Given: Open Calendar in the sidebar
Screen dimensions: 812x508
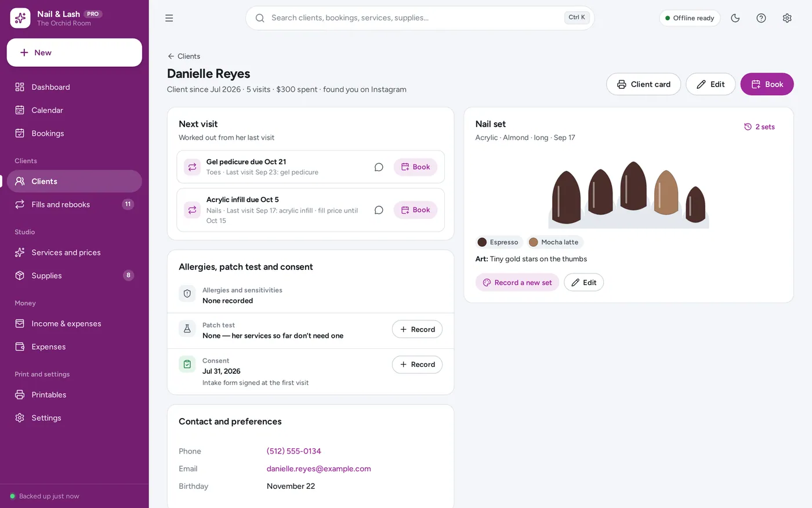Looking at the screenshot, I should (x=74, y=110).
